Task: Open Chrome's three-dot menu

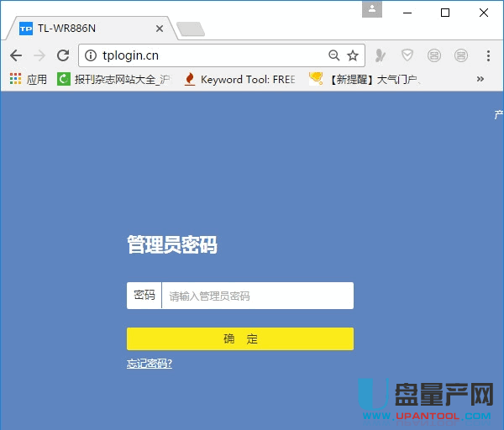Action: click(488, 55)
